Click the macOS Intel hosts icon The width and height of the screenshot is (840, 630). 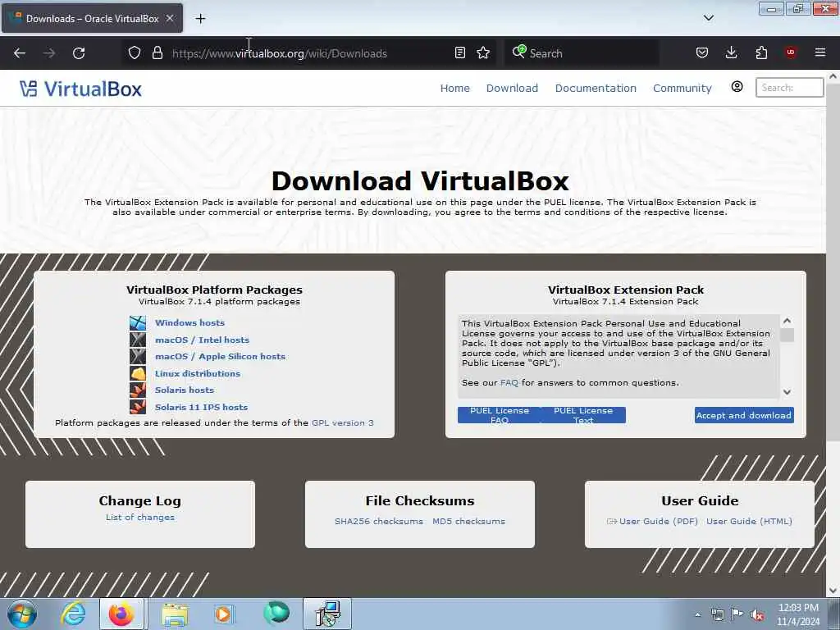click(x=138, y=340)
